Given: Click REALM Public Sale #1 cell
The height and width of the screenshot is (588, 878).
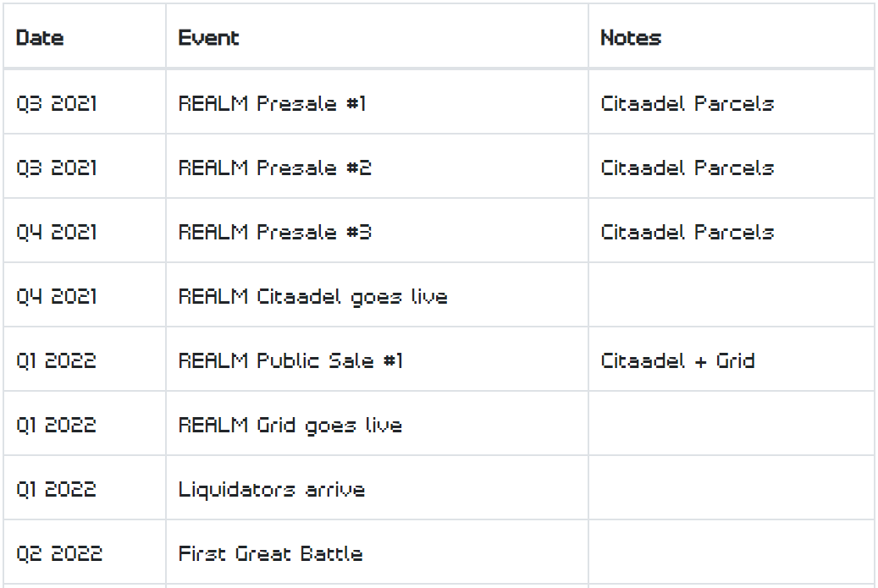Looking at the screenshot, I should (x=377, y=360).
